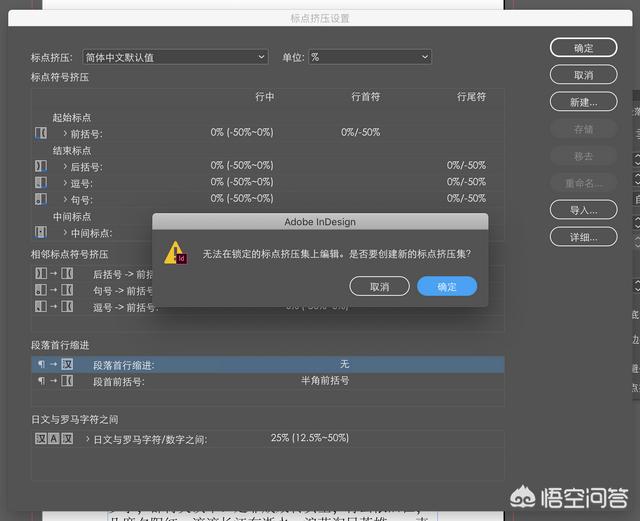640x521 pixels.
Task: Click 无 value of 段落首行缩进
Action: tap(344, 364)
